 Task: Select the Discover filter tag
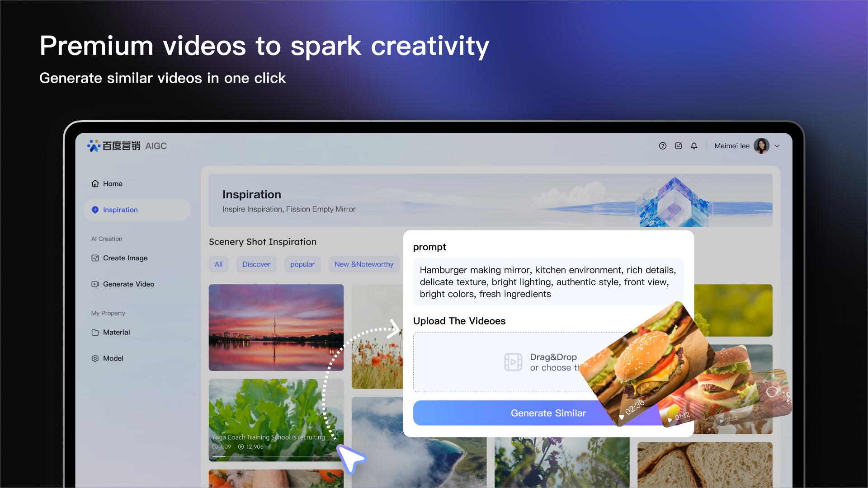click(256, 264)
